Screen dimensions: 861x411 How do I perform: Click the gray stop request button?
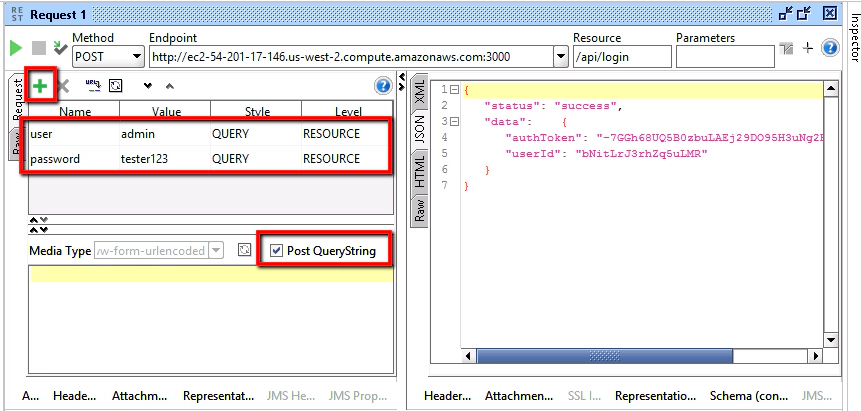tap(38, 48)
